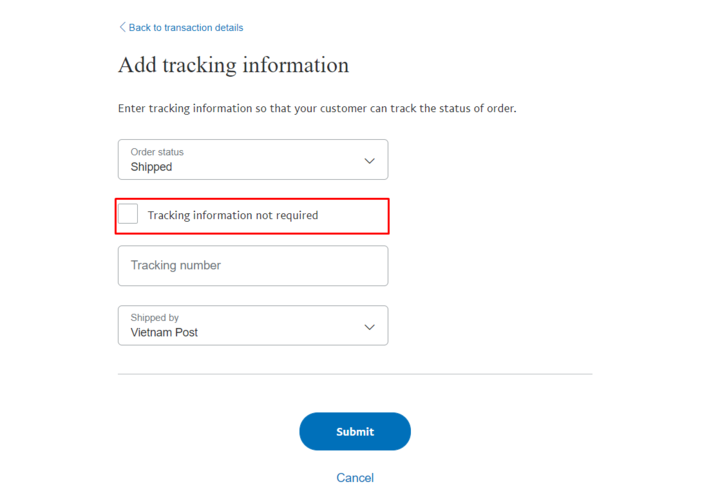This screenshot has width=720, height=502.
Task: Click the 'Tracking number' placeholder text
Action: [x=176, y=266]
